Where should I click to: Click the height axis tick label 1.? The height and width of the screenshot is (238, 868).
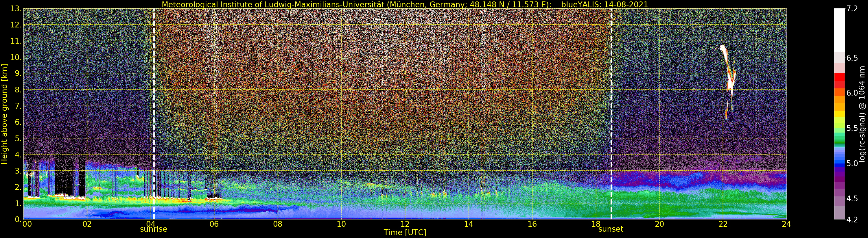(19, 204)
